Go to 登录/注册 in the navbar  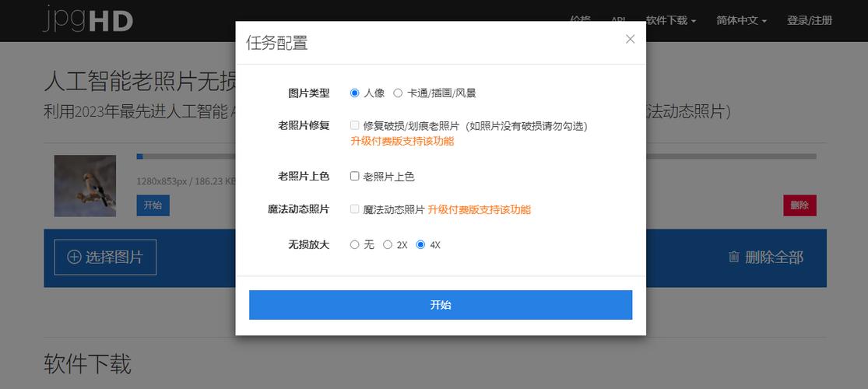pos(810,20)
